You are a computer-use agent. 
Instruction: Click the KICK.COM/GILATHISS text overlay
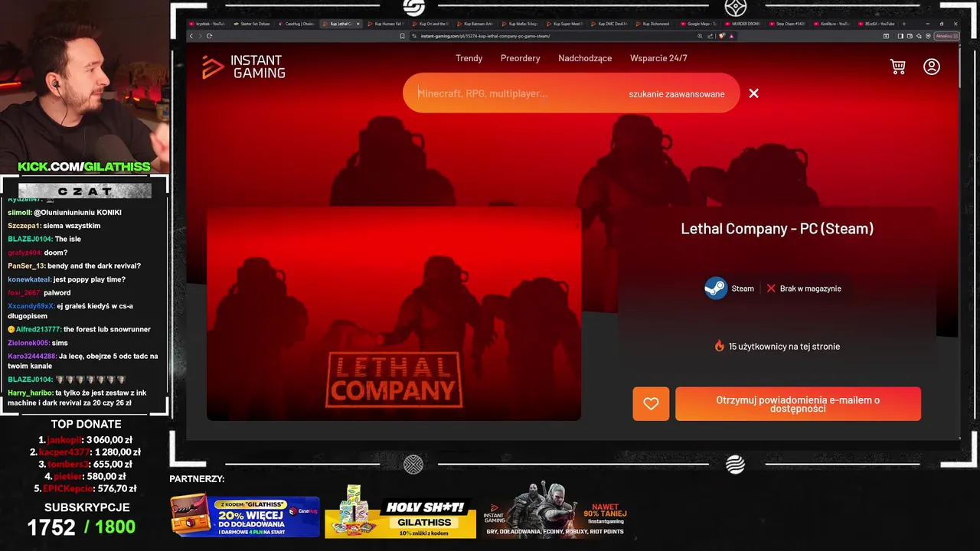tap(84, 166)
